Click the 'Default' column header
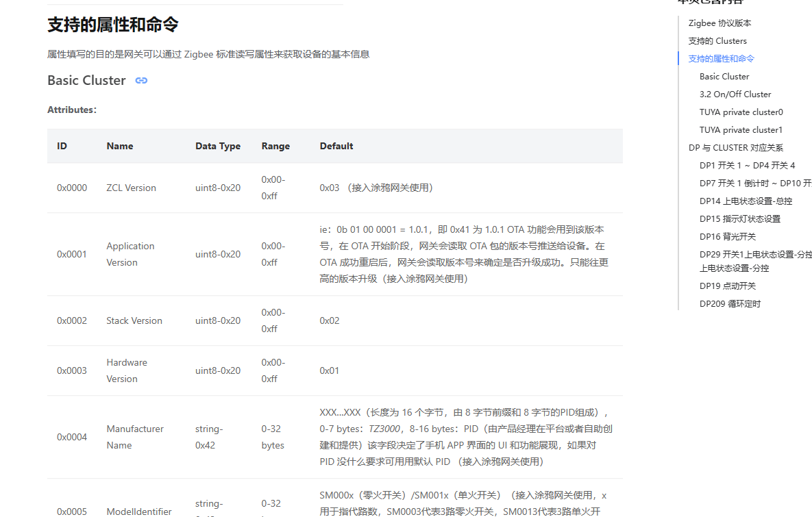Screen dimensions: 812x517 pos(336,146)
